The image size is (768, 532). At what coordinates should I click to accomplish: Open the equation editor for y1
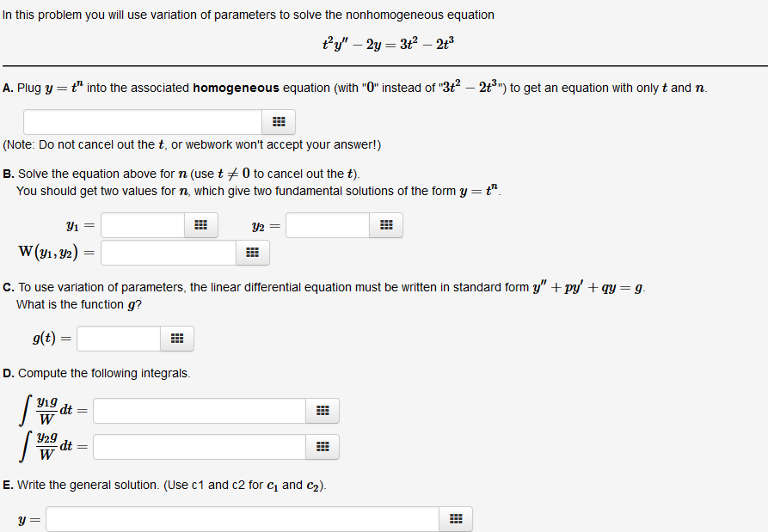pyautogui.click(x=200, y=224)
